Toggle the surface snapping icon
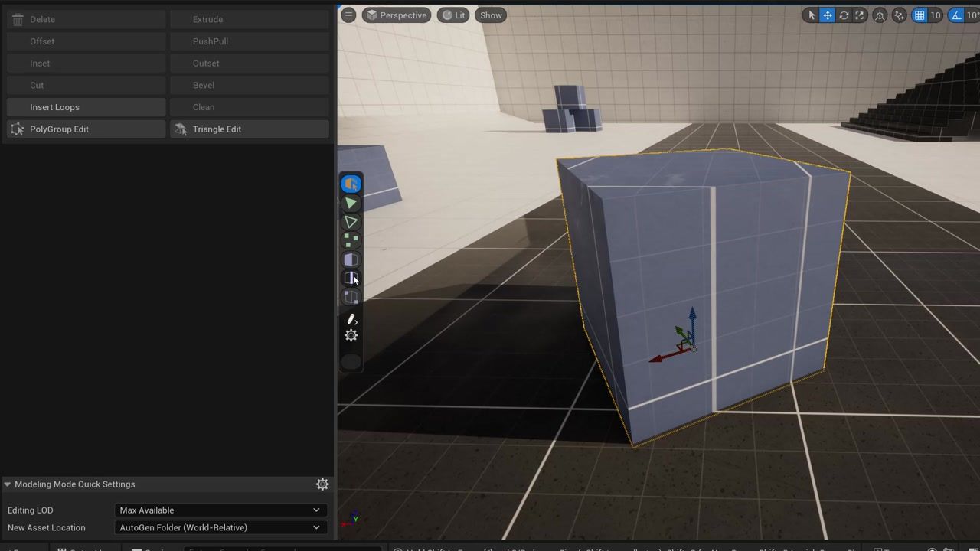 click(x=900, y=15)
